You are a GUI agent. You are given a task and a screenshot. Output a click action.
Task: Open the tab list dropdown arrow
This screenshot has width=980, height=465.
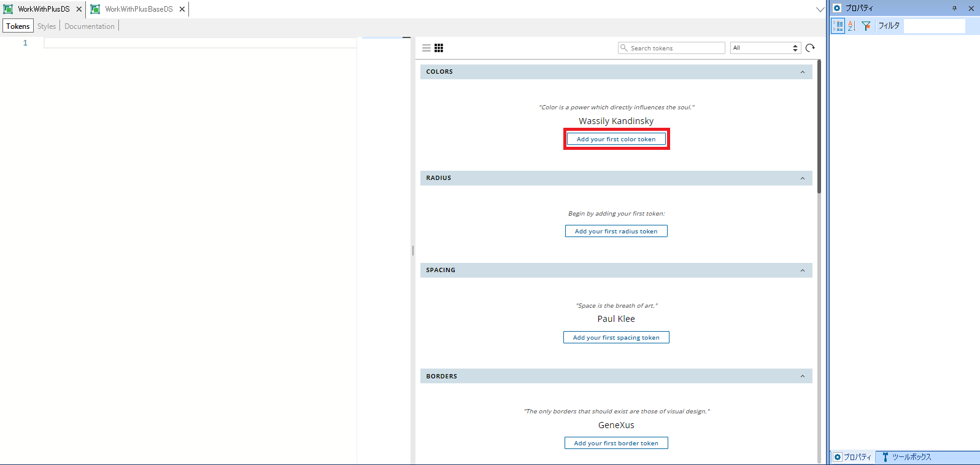click(820, 9)
